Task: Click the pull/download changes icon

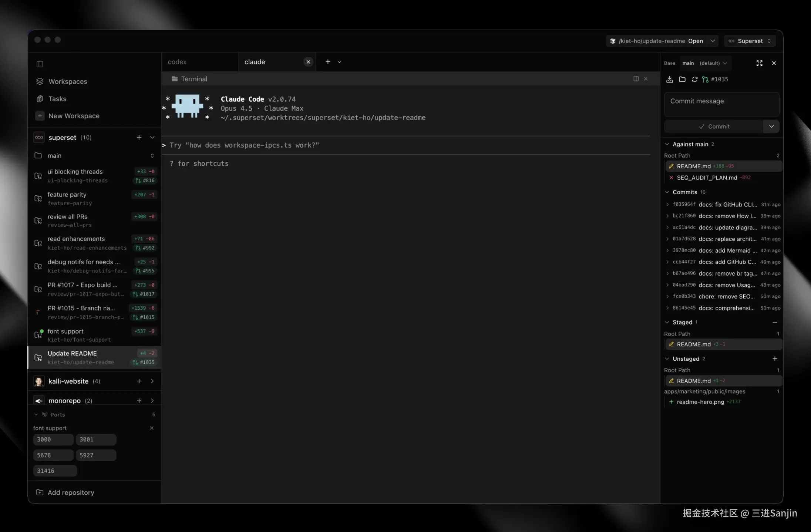Action: (x=669, y=79)
